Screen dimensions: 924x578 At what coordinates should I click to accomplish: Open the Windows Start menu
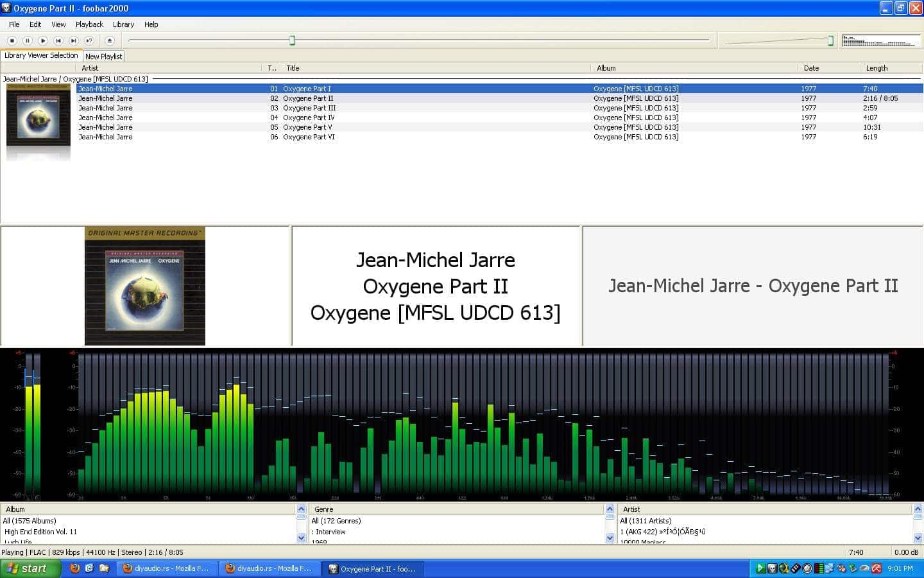click(x=30, y=568)
